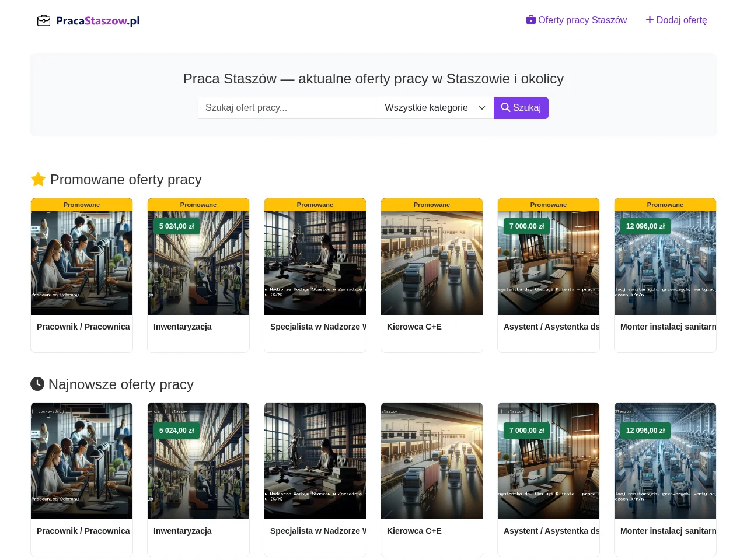The width and height of the screenshot is (747, 560).
Task: Click the newest Kierowca C+E truck thumbnail
Action: pos(432,461)
